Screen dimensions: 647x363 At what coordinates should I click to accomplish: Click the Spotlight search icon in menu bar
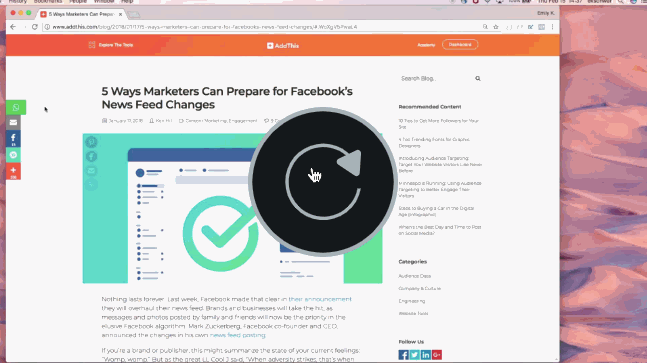pyautogui.click(x=621, y=2)
